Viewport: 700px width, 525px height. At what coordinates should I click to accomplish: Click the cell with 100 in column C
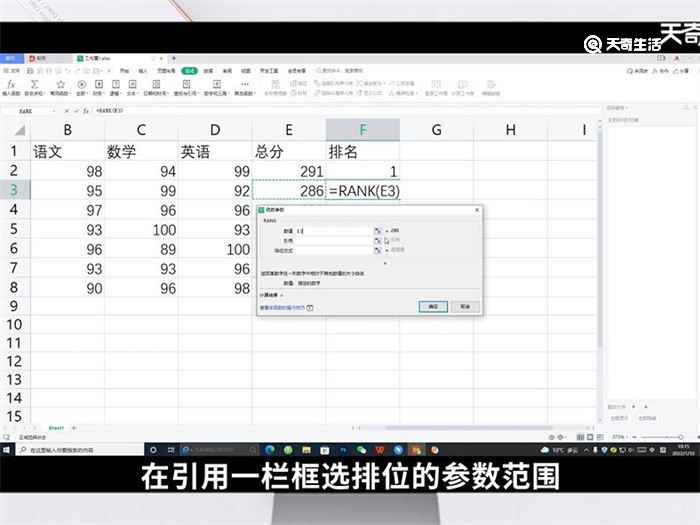(142, 229)
